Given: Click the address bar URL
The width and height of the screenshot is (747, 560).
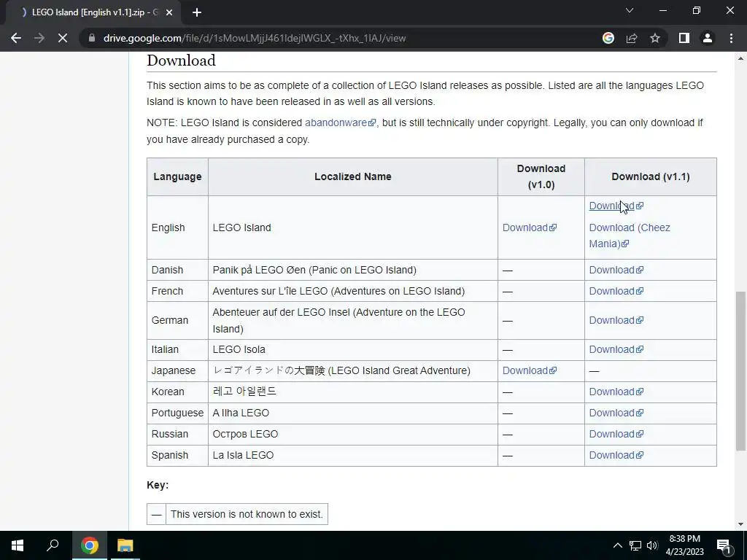Looking at the screenshot, I should (x=255, y=38).
